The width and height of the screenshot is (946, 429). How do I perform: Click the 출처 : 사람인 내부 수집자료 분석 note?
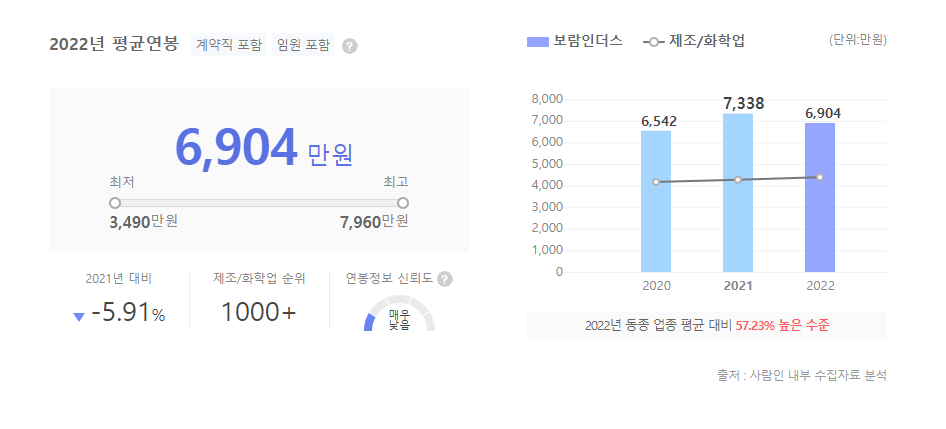tap(802, 375)
